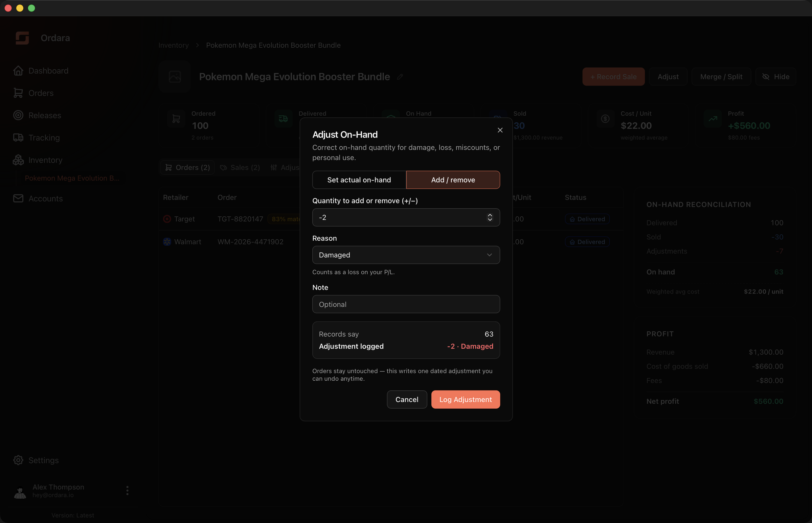Select the Add / remove mode
Image resolution: width=812 pixels, height=523 pixels.
click(x=453, y=180)
